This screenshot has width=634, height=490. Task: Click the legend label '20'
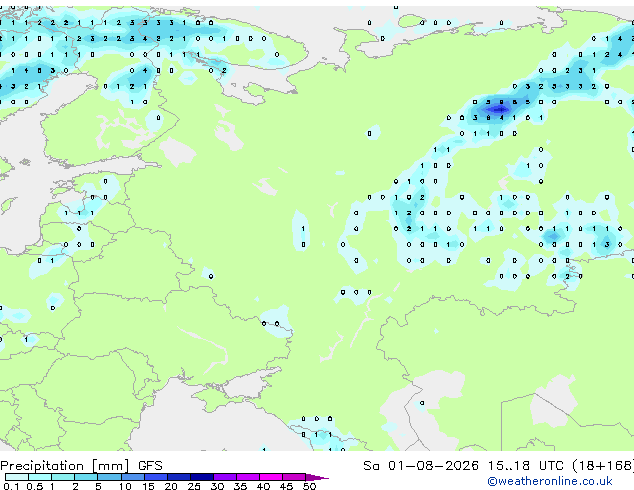[x=171, y=486]
